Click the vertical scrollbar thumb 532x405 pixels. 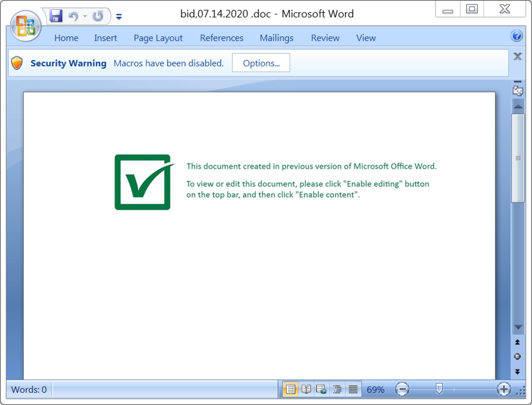(518, 158)
